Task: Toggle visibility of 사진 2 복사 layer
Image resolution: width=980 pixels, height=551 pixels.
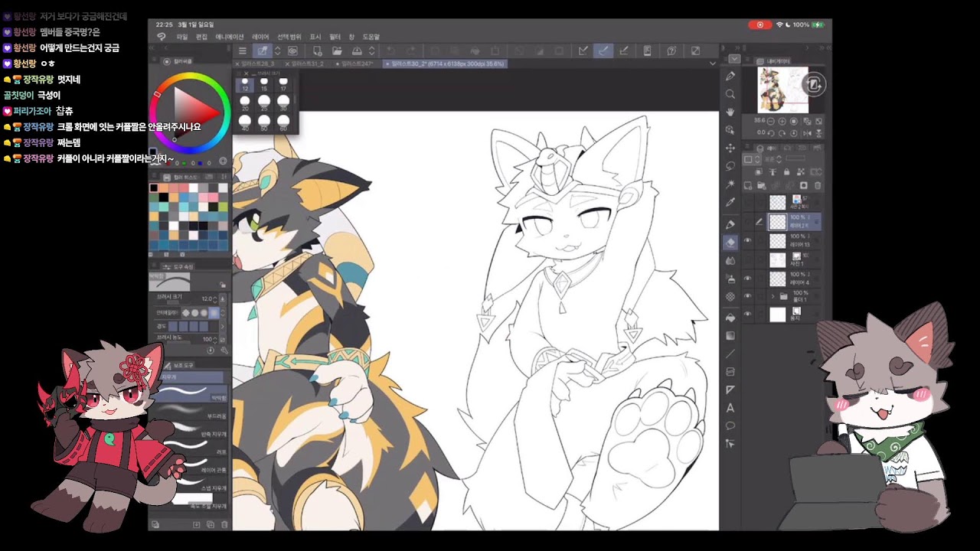Action: [x=748, y=203]
